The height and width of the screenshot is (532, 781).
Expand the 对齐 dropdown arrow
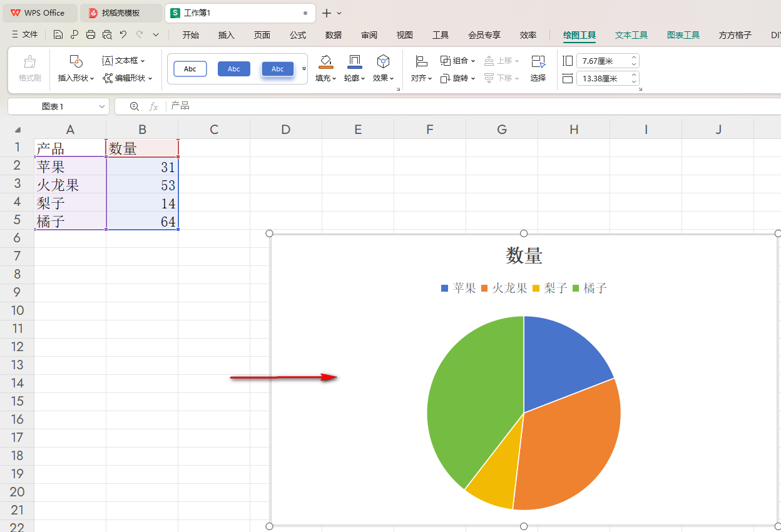click(x=429, y=78)
